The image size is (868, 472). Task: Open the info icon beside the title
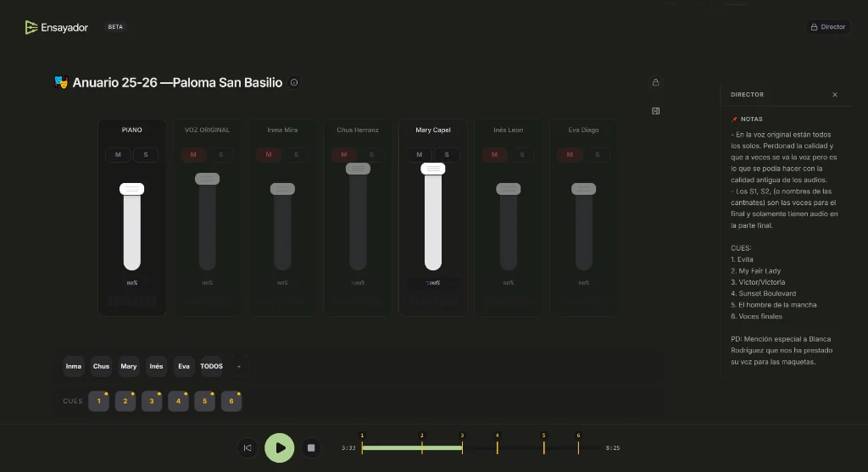pyautogui.click(x=294, y=82)
